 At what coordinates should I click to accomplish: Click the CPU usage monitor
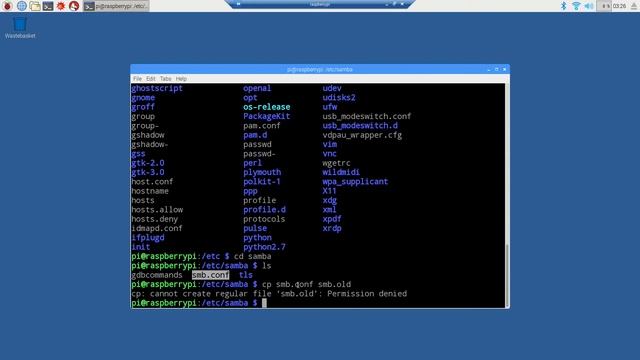coord(604,6)
